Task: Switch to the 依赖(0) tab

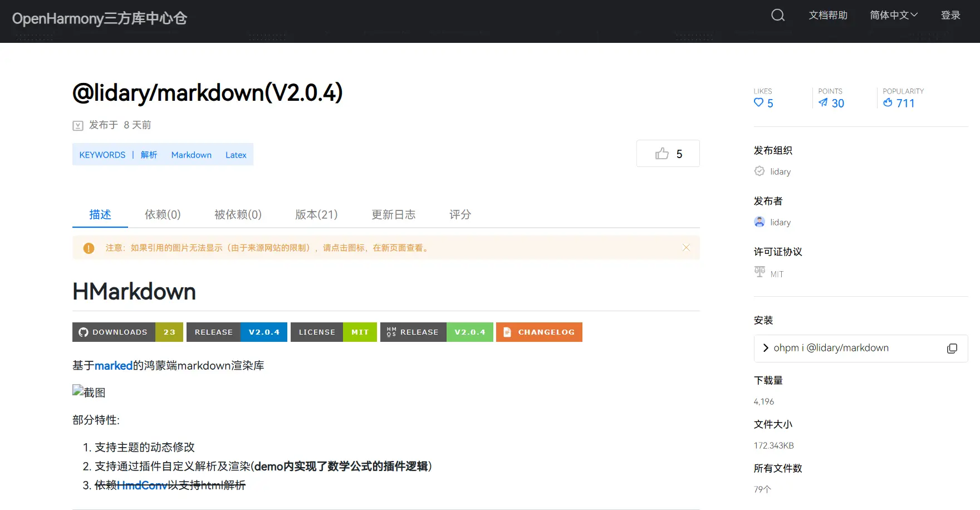Action: (x=163, y=214)
